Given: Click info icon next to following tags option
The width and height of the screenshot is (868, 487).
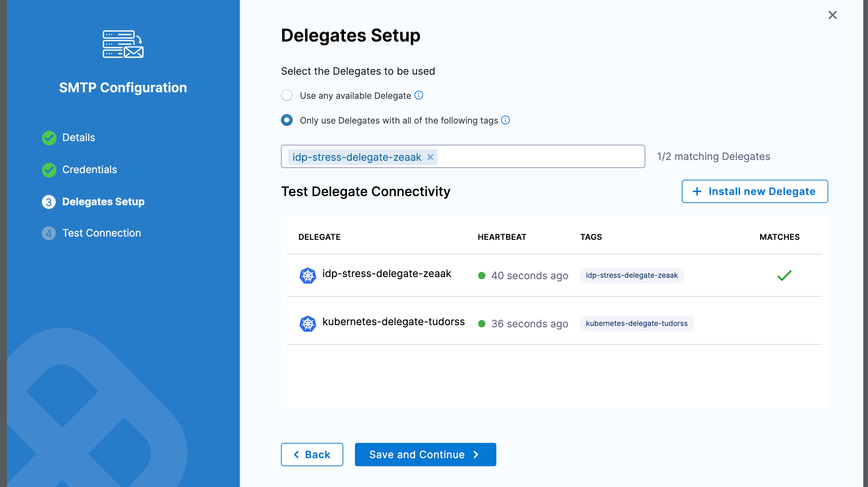Looking at the screenshot, I should [505, 120].
